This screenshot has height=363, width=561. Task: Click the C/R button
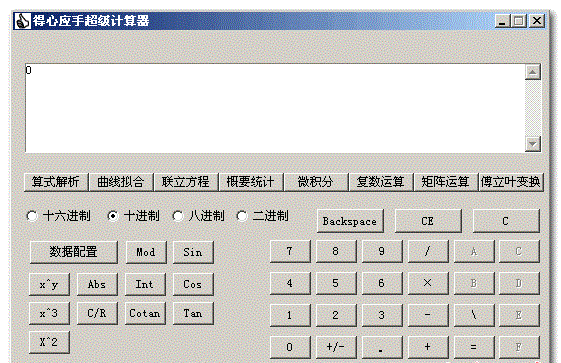pos(97,313)
